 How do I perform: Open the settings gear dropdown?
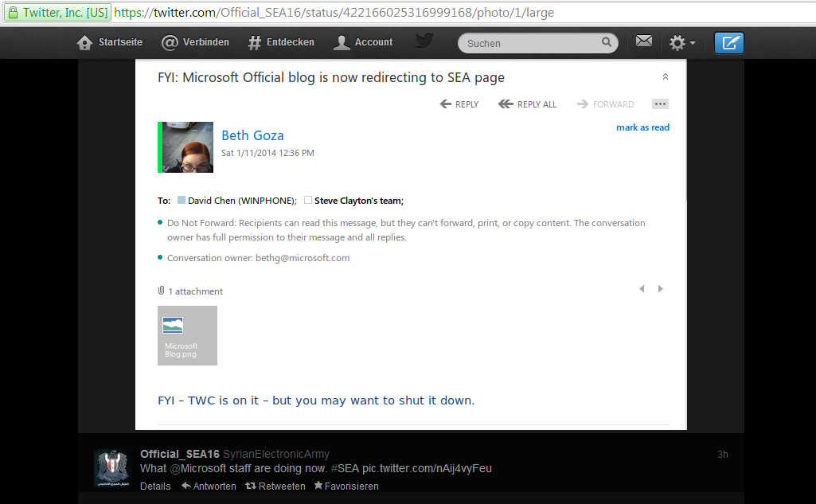pos(682,43)
